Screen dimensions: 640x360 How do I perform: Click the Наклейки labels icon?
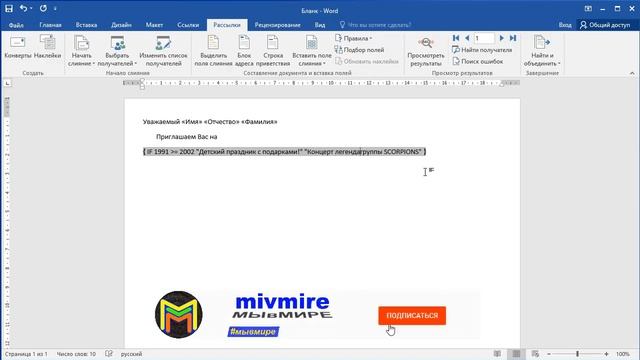click(x=47, y=47)
